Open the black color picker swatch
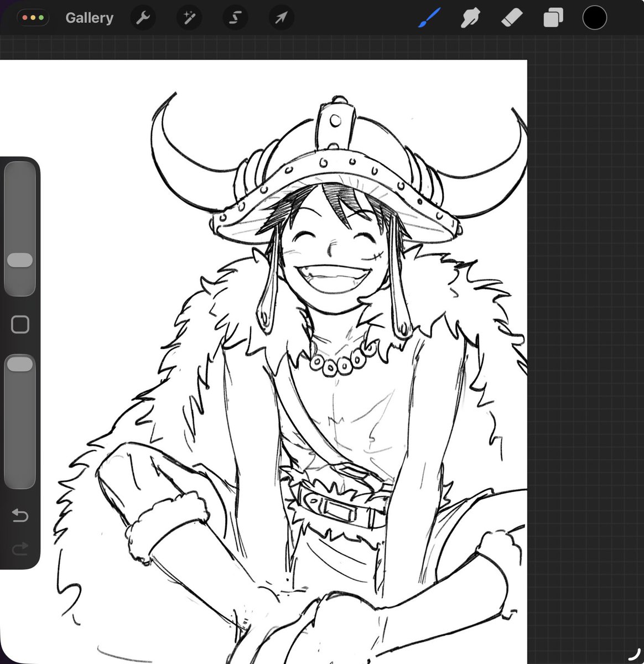Screen dimensions: 644x664 (x=595, y=18)
